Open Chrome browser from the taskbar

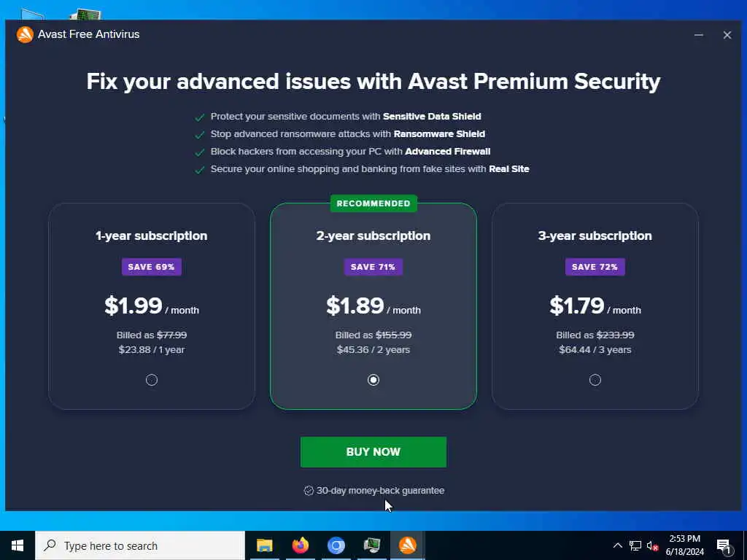tap(336, 545)
